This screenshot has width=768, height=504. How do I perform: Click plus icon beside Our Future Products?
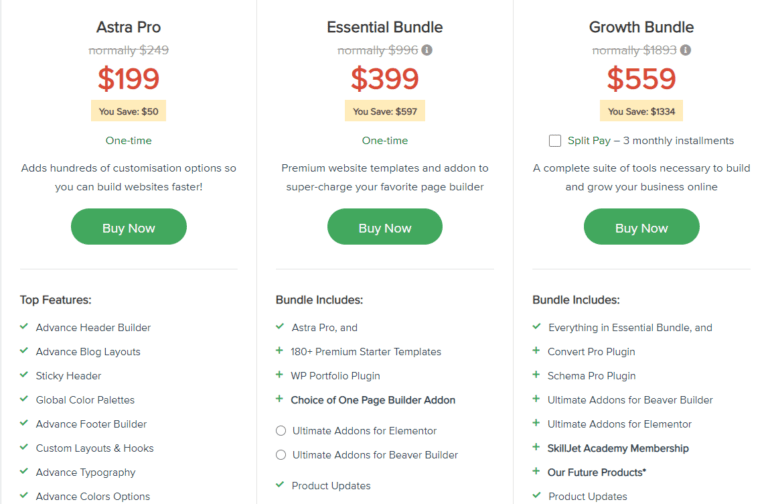point(537,472)
